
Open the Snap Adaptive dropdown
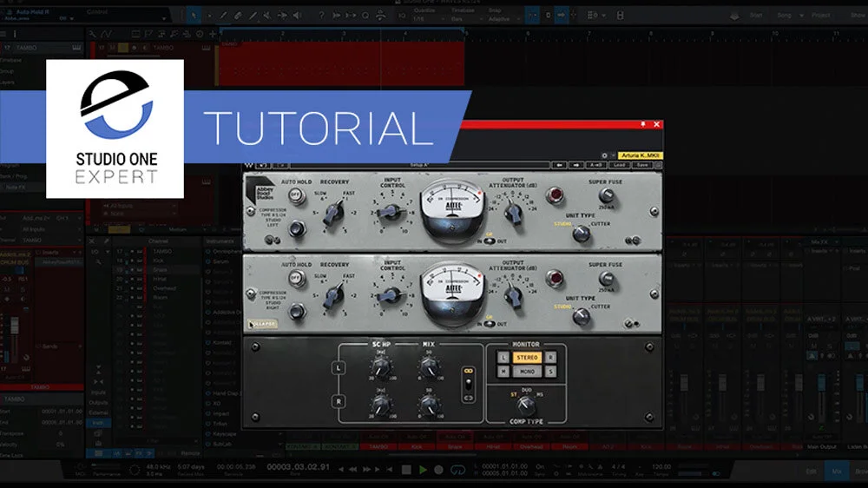click(503, 19)
